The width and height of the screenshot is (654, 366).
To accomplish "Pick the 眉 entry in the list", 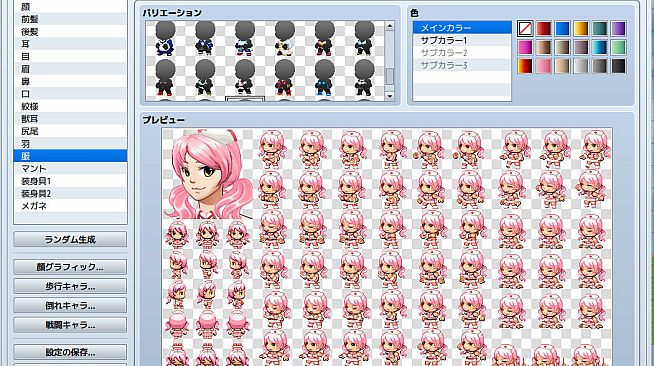I will tap(70, 69).
